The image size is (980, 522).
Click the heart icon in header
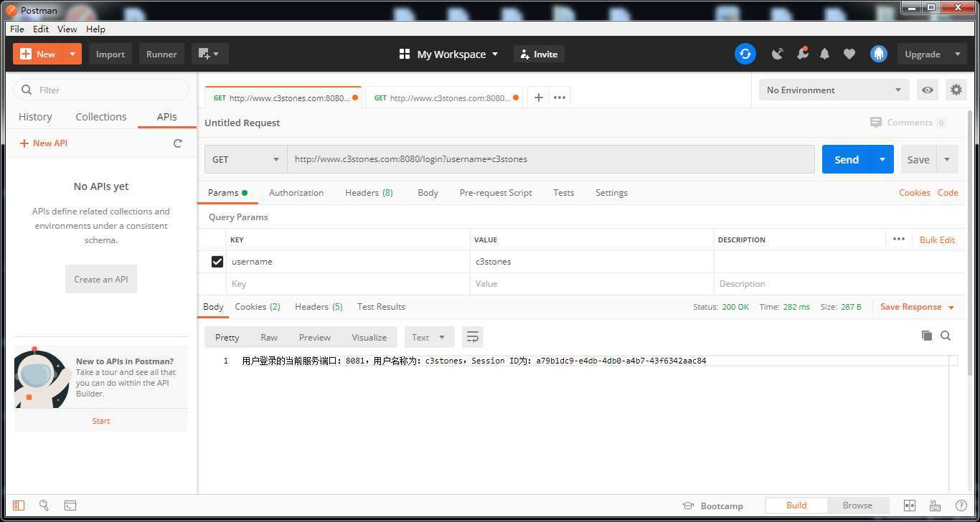pyautogui.click(x=849, y=54)
